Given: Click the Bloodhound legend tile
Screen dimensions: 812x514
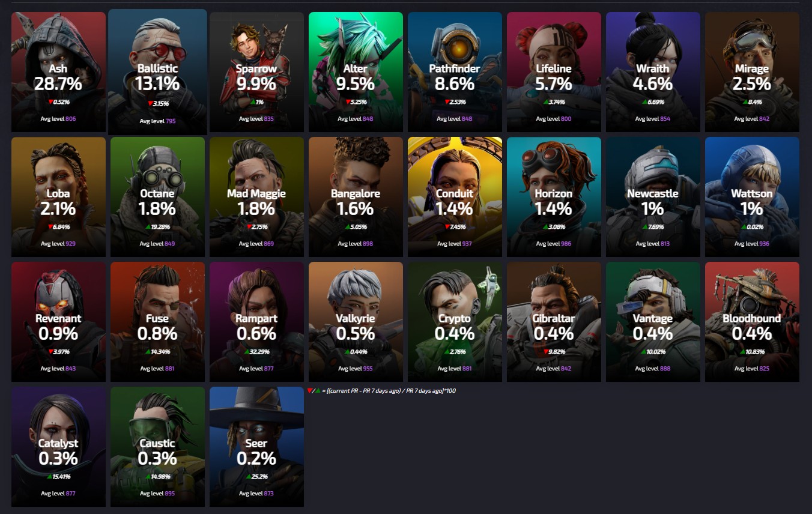Looking at the screenshot, I should [752, 322].
